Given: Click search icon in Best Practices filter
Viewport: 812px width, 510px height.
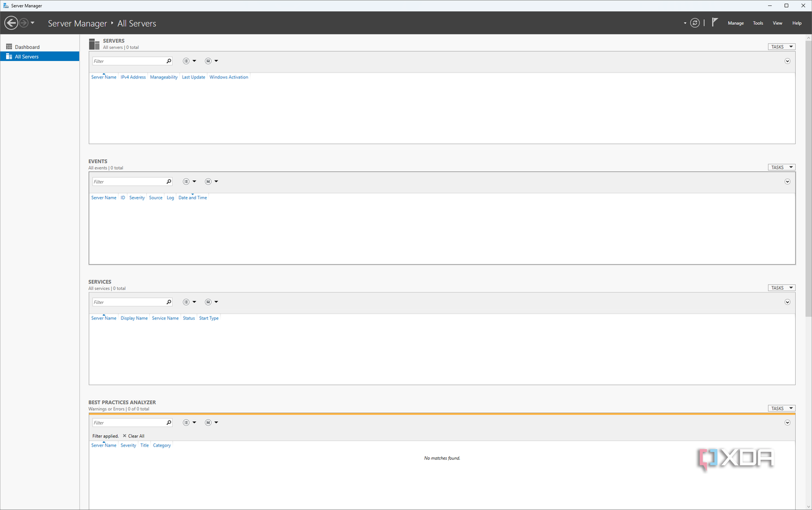Looking at the screenshot, I should tap(169, 422).
